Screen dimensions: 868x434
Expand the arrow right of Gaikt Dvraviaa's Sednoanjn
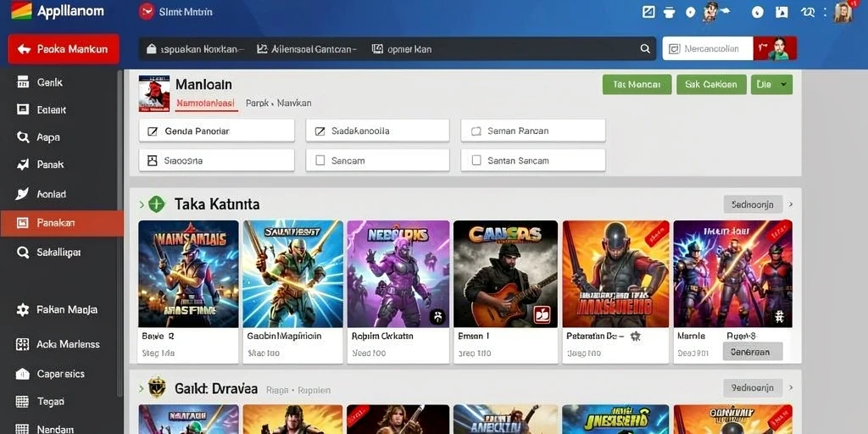791,388
